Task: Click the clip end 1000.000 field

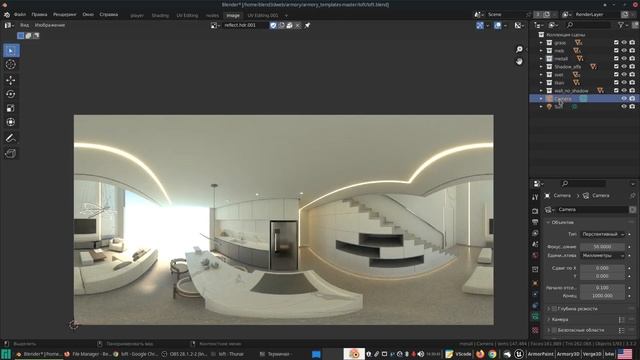Action: 602,296
